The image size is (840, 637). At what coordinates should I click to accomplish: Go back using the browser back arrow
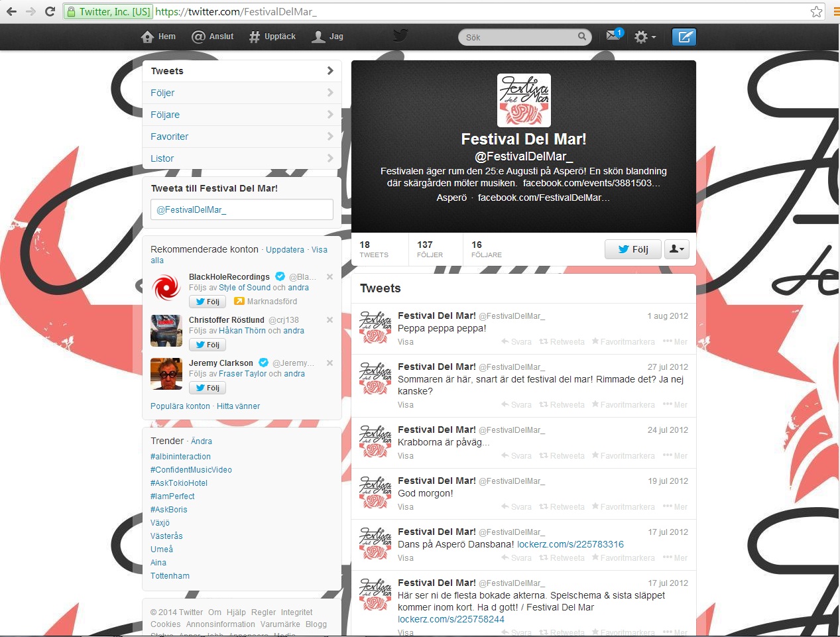pyautogui.click(x=11, y=11)
